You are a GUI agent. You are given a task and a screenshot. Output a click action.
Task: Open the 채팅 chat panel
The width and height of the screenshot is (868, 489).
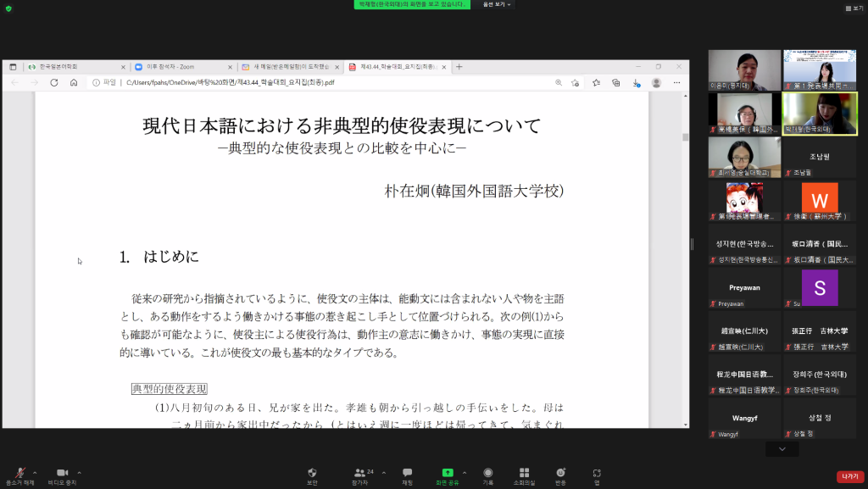408,476
